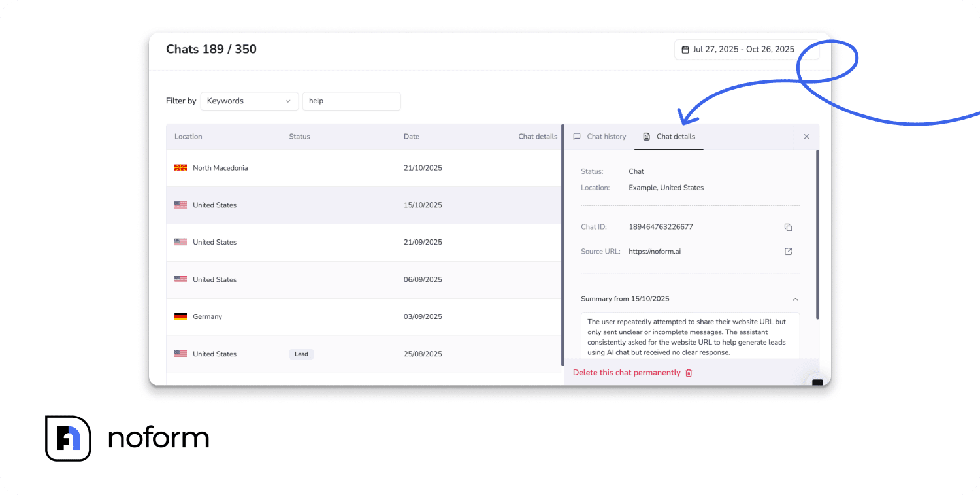Open Source URL via external link icon
This screenshot has height=495, width=980.
pos(788,251)
